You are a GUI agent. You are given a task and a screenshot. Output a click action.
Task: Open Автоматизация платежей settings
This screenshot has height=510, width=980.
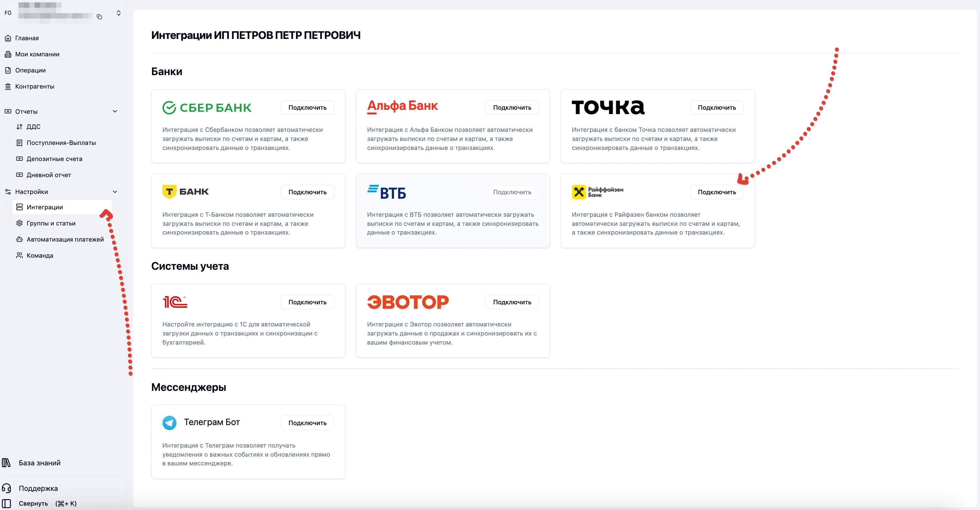65,239
